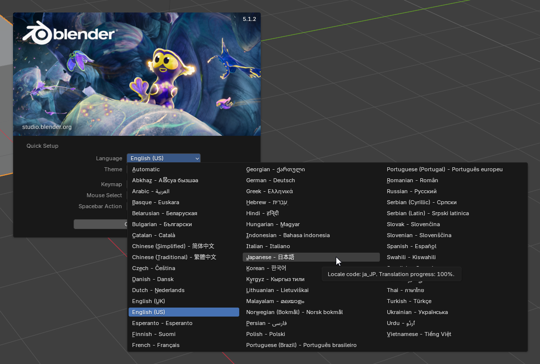This screenshot has height=364, width=540.
Task: Choose Swahili - Kiswahili
Action: pos(455,257)
